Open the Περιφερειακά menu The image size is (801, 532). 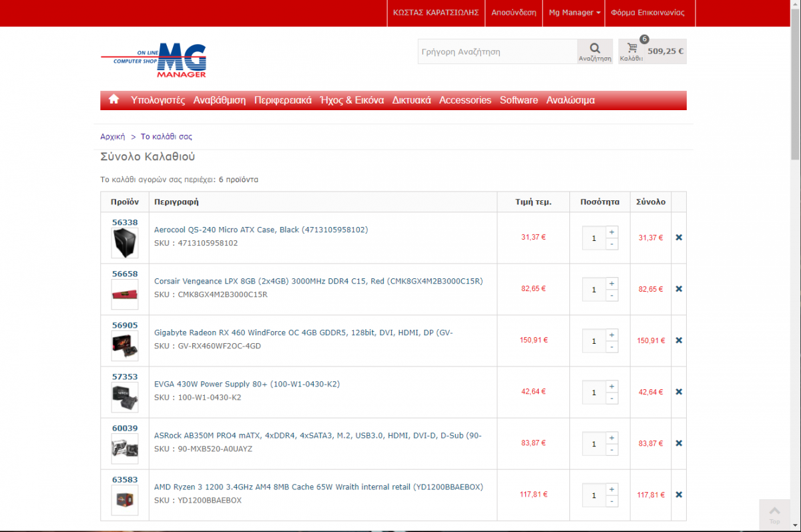click(x=283, y=100)
